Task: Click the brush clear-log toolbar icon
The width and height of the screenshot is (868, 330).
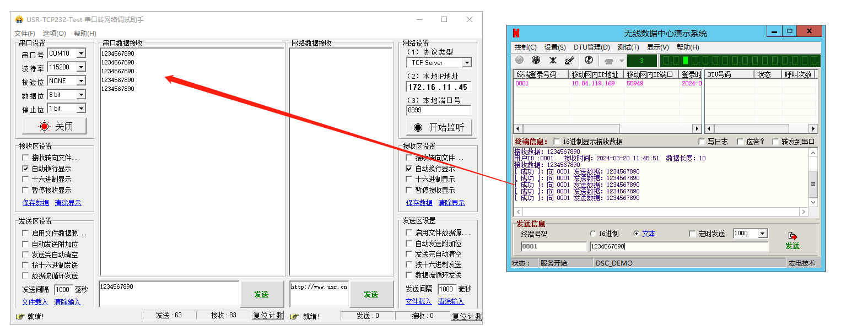Action: (569, 60)
